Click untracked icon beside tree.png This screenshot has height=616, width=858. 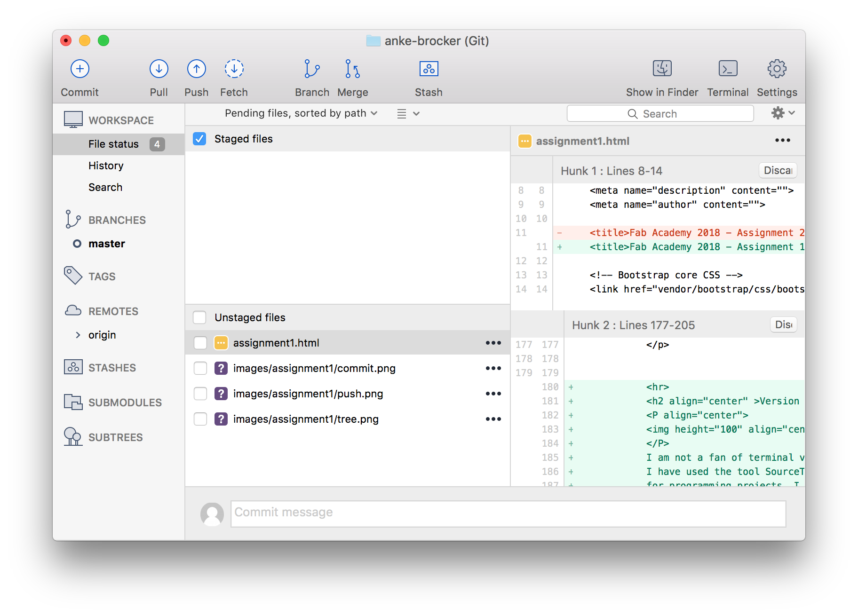pyautogui.click(x=221, y=419)
